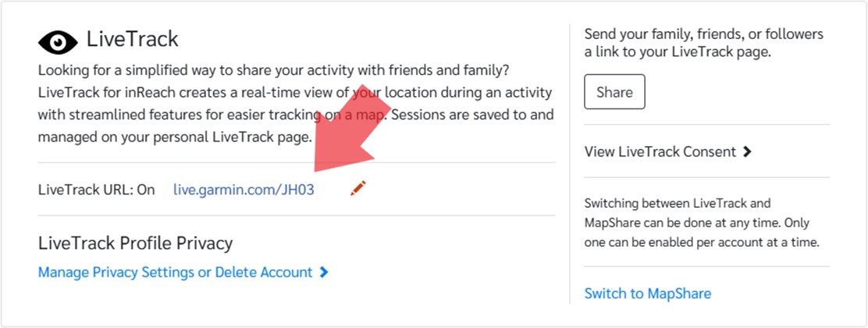
Task: Open Manage Privacy Settings or Delete Account
Action: pyautogui.click(x=175, y=273)
